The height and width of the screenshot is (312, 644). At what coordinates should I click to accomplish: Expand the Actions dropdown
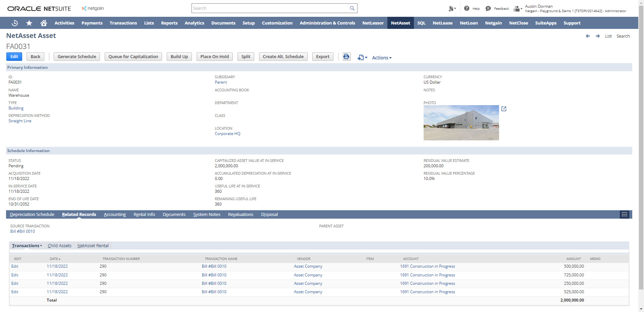click(381, 57)
